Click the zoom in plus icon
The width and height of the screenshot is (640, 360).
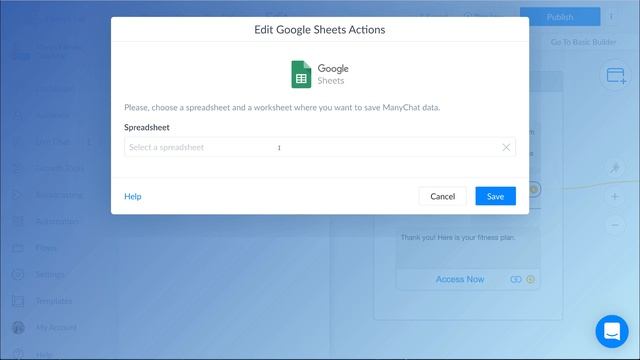point(615,197)
